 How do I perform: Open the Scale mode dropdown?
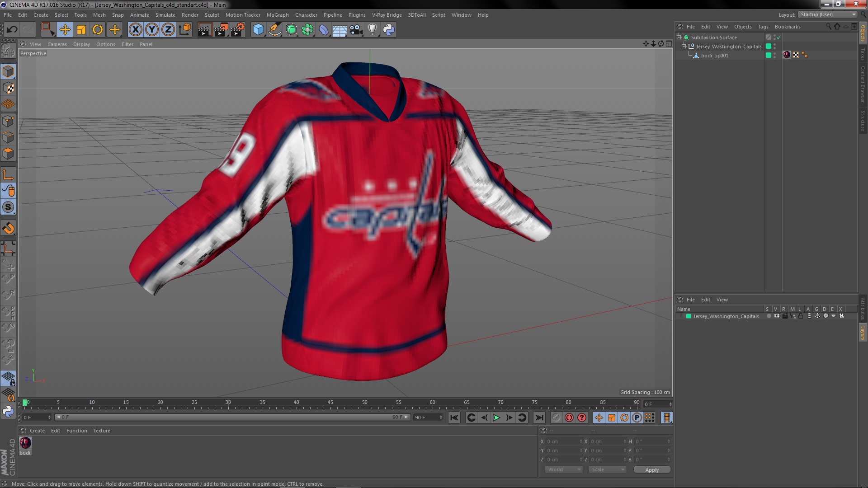click(x=607, y=469)
